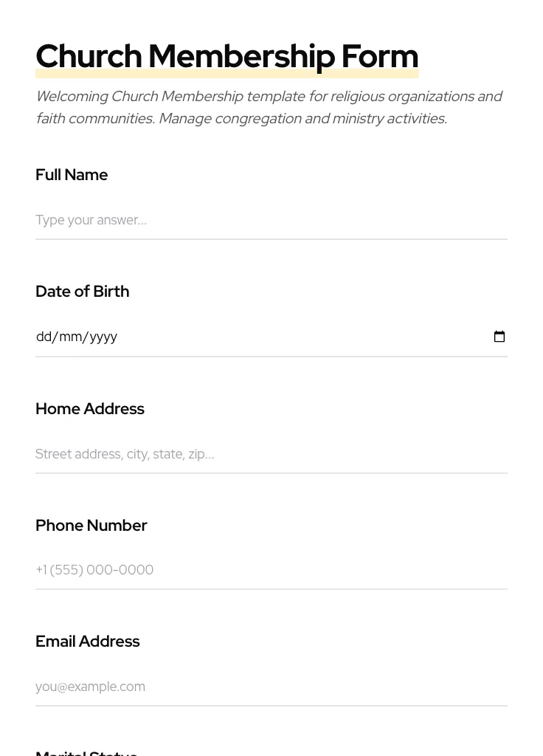Click the Marital Status label
Image resolution: width=543 pixels, height=756 pixels.
coord(86,752)
